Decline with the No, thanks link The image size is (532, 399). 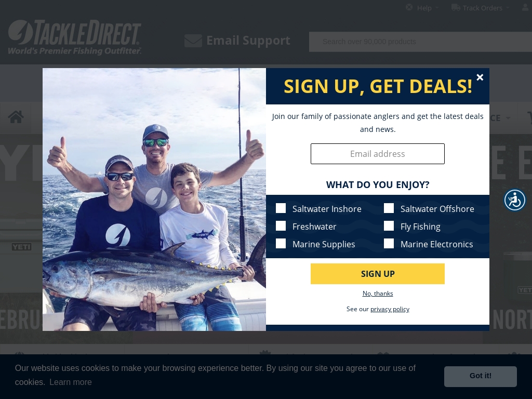[378, 294]
